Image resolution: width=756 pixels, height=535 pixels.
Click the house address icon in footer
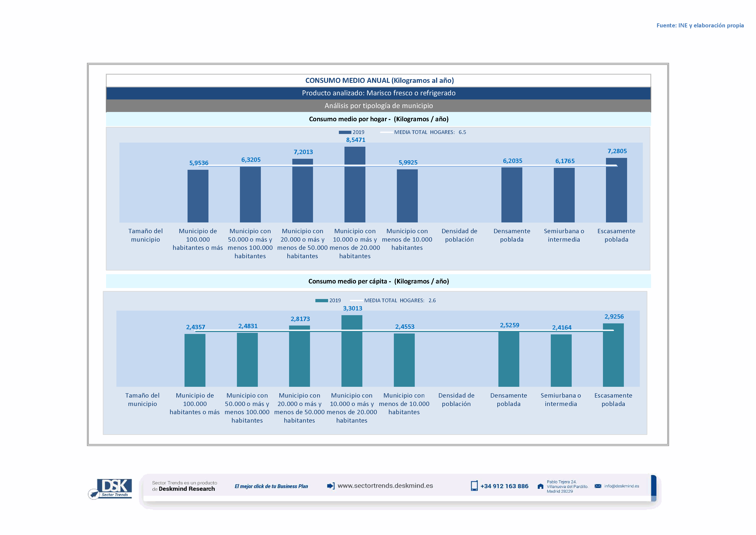[x=540, y=486]
